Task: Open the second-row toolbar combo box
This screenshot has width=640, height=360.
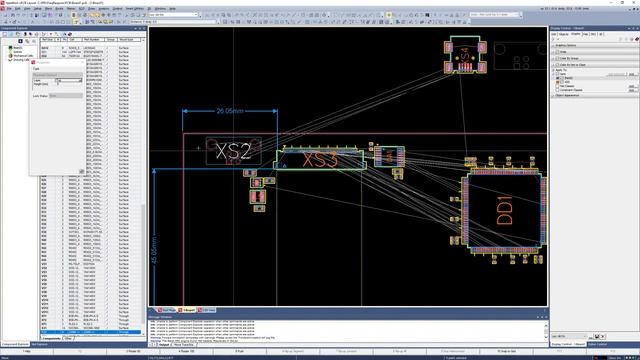Action: [x=173, y=22]
